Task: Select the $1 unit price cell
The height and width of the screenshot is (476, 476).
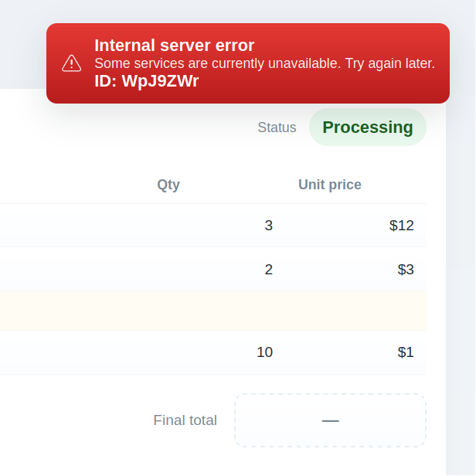Action: click(x=406, y=352)
